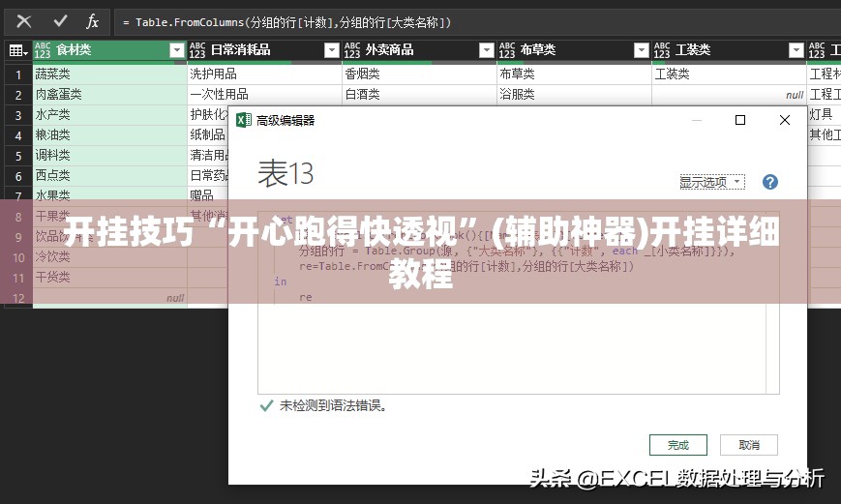The height and width of the screenshot is (504, 841).
Task: Click 完成 button in advanced editor
Action: click(678, 445)
